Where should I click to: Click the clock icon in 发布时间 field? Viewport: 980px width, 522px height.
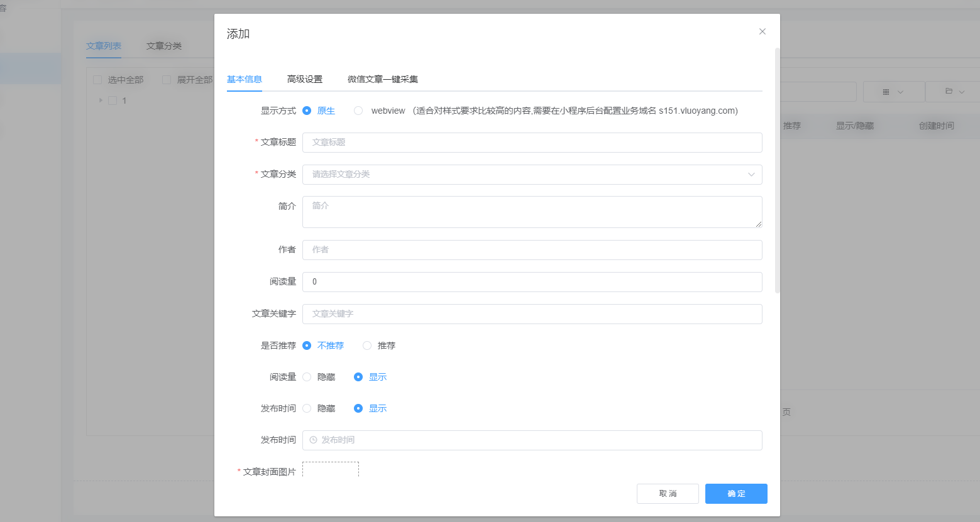313,440
